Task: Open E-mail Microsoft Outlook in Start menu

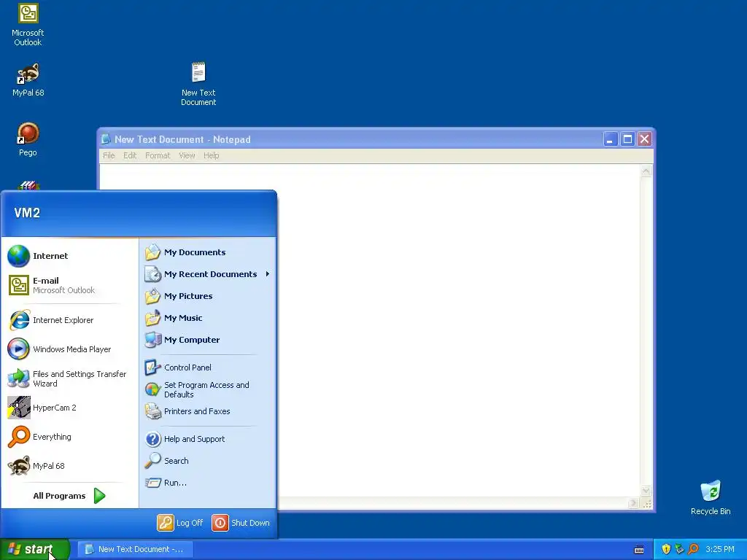Action: click(x=70, y=285)
